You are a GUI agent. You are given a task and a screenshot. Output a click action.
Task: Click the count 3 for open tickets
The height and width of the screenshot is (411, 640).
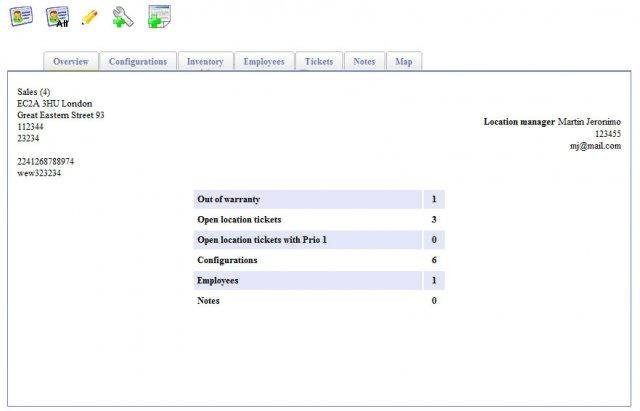(x=434, y=220)
